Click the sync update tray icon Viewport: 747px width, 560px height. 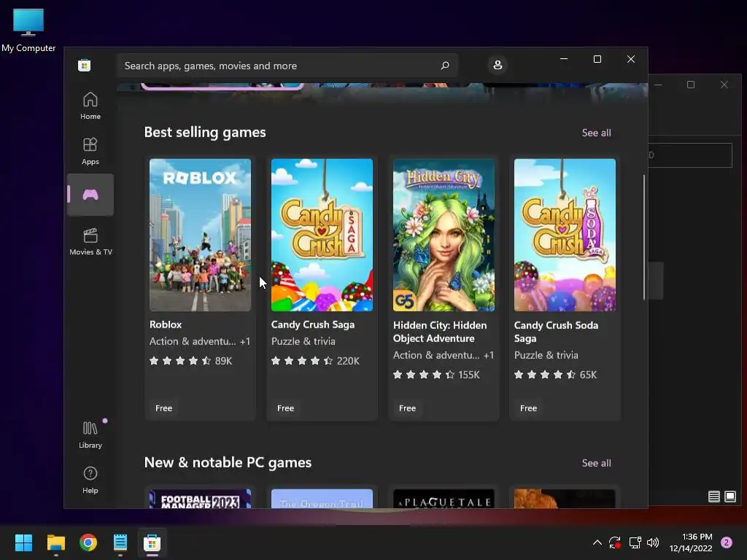click(615, 542)
